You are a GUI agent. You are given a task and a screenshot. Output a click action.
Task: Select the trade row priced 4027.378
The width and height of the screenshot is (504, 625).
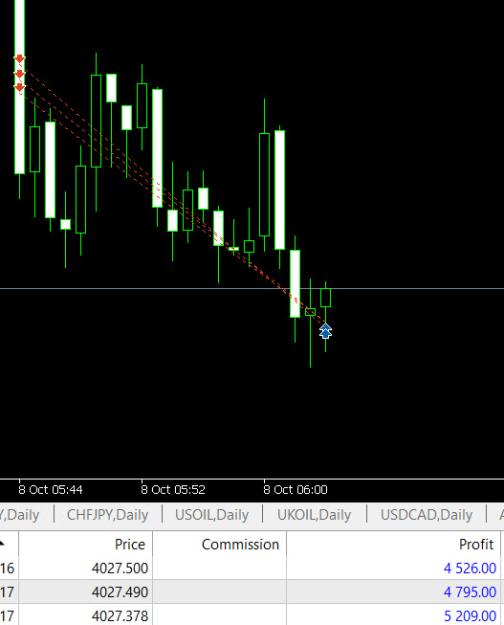250,615
